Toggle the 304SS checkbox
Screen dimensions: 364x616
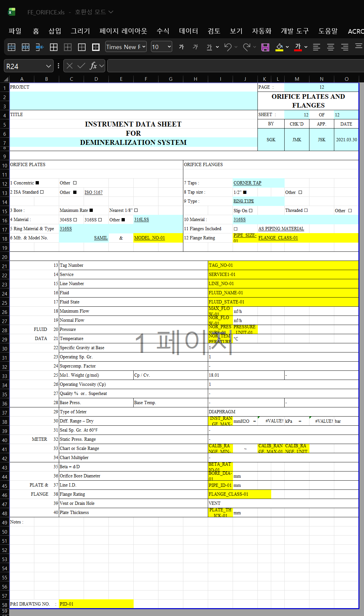pos(75,220)
